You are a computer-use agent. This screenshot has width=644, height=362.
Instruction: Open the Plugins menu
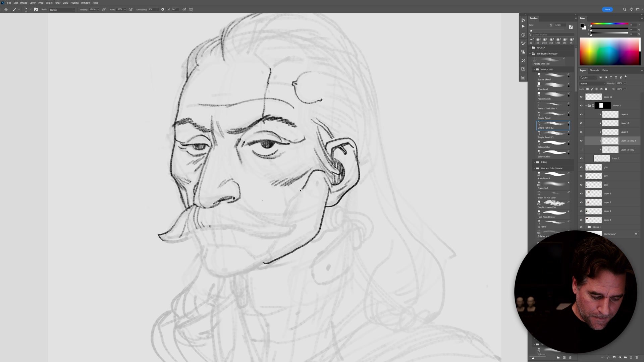pyautogui.click(x=74, y=3)
